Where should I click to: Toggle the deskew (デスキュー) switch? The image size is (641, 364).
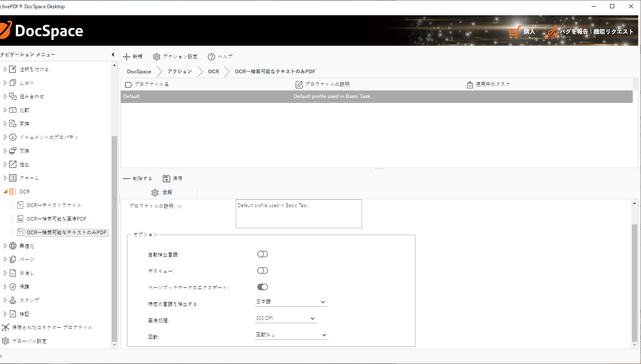[263, 271]
